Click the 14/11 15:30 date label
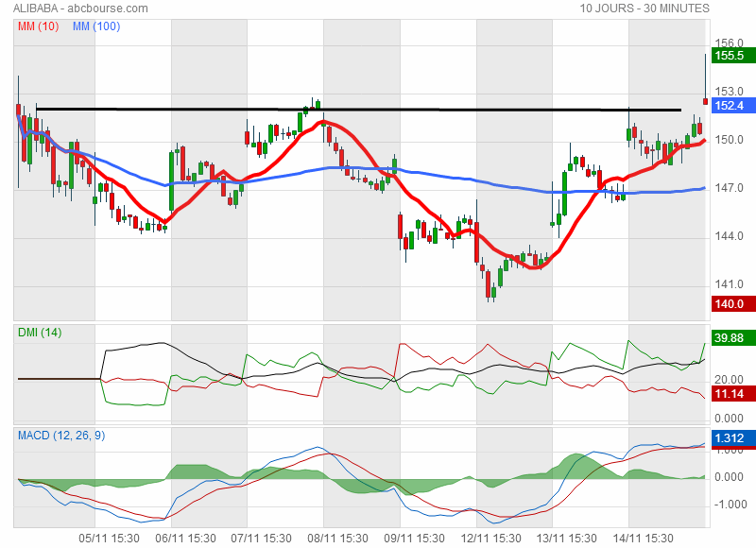Image resolution: width=756 pixels, height=548 pixels. point(643,539)
